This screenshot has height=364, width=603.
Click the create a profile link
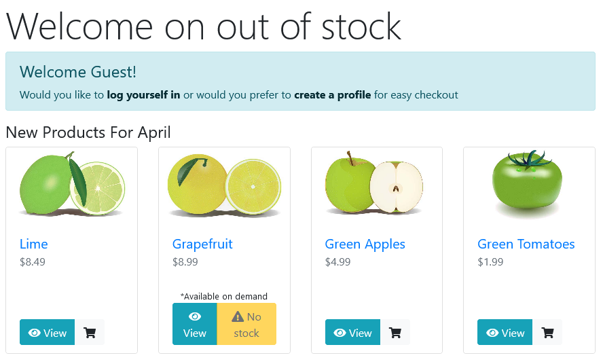333,94
